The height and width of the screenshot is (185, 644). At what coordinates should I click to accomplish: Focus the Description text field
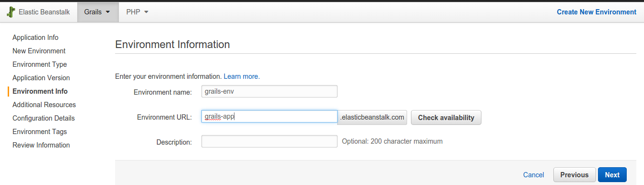point(269,141)
